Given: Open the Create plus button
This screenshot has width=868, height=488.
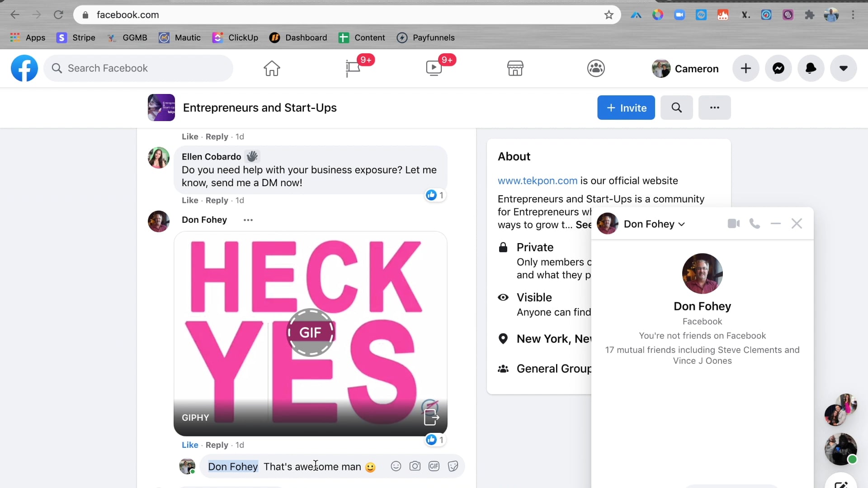Looking at the screenshot, I should pos(746,68).
